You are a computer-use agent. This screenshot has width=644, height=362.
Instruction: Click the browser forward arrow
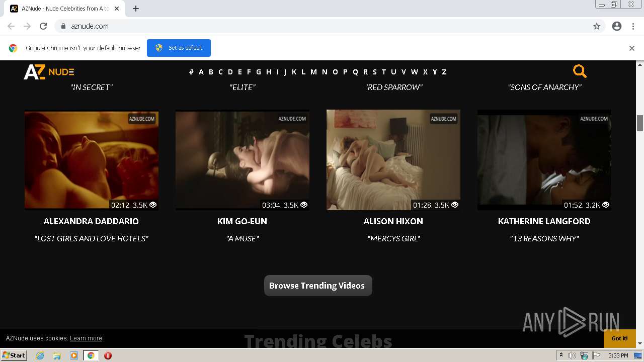pos(27,26)
